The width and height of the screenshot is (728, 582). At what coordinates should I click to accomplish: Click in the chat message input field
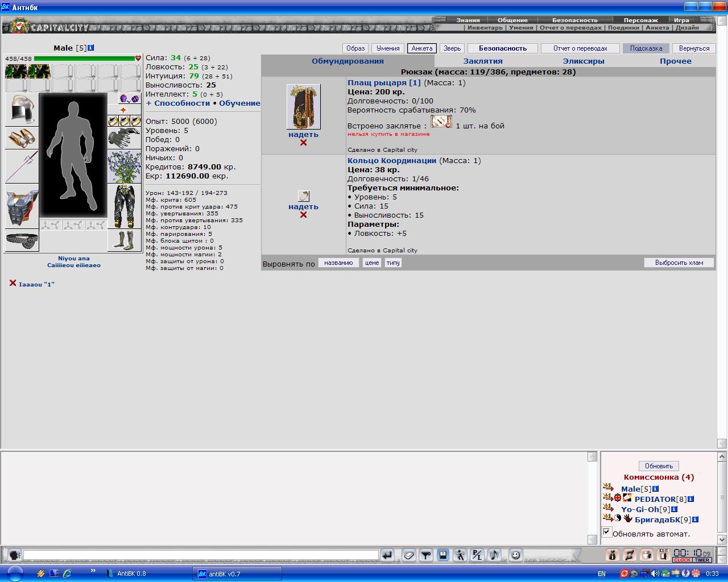click(201, 555)
